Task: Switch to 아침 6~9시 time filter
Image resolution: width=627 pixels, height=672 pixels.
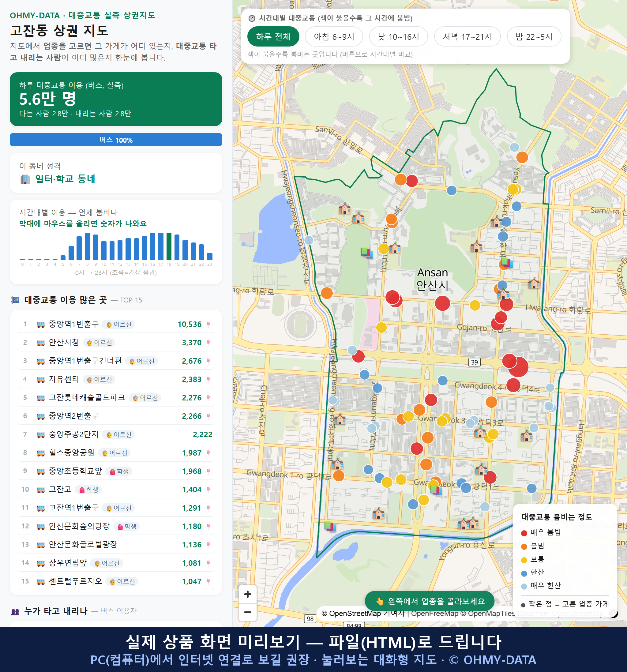Action: [334, 36]
